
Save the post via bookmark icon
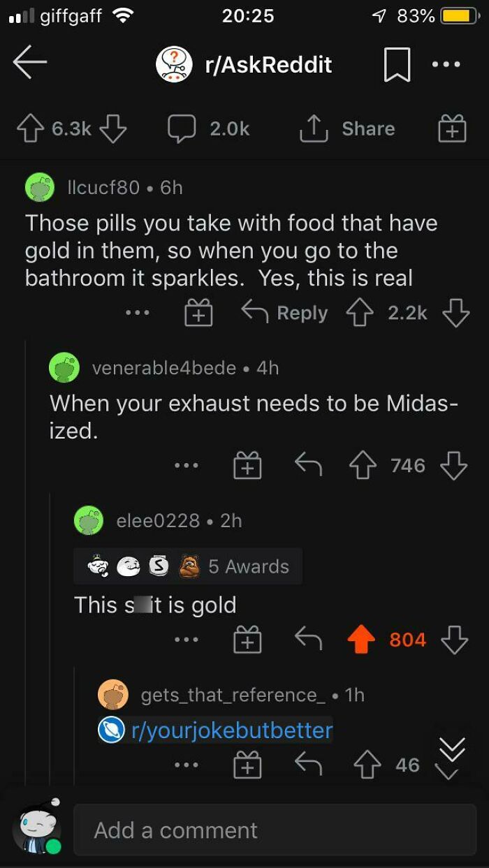(396, 64)
